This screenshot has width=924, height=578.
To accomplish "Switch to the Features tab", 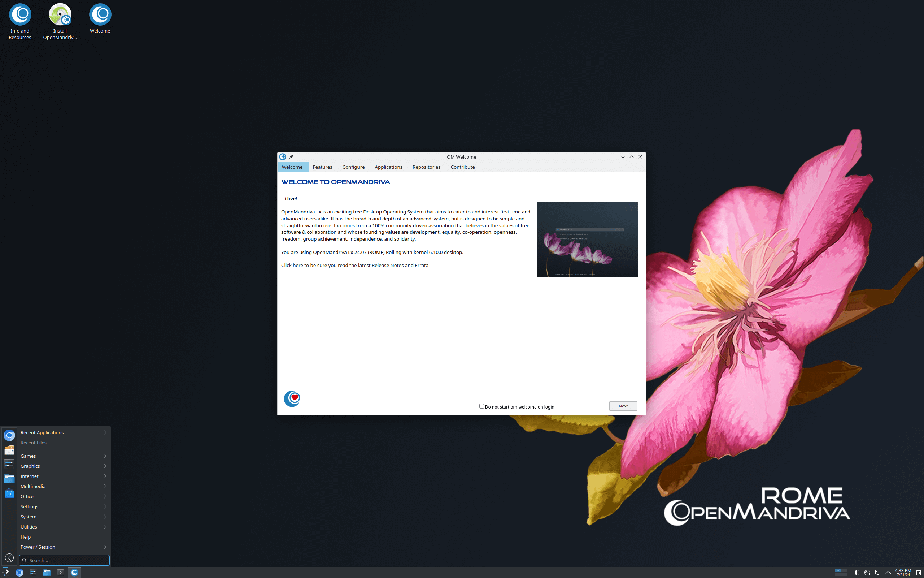I will [x=322, y=167].
